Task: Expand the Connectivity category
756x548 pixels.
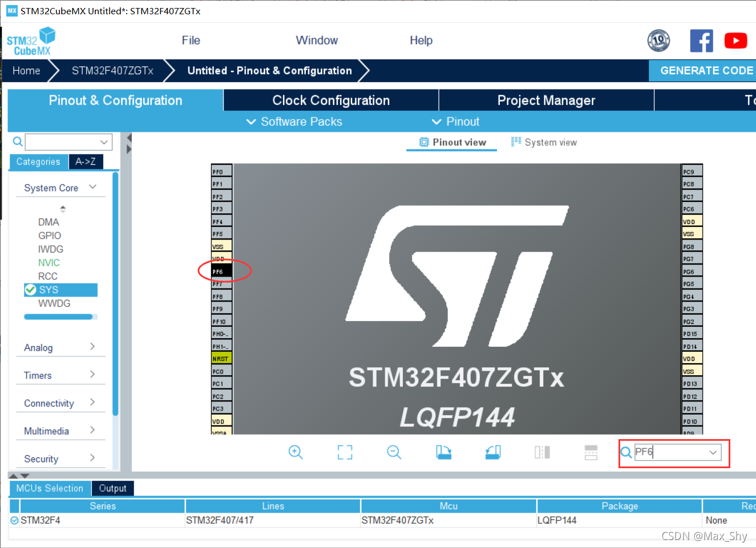Action: tap(92, 403)
